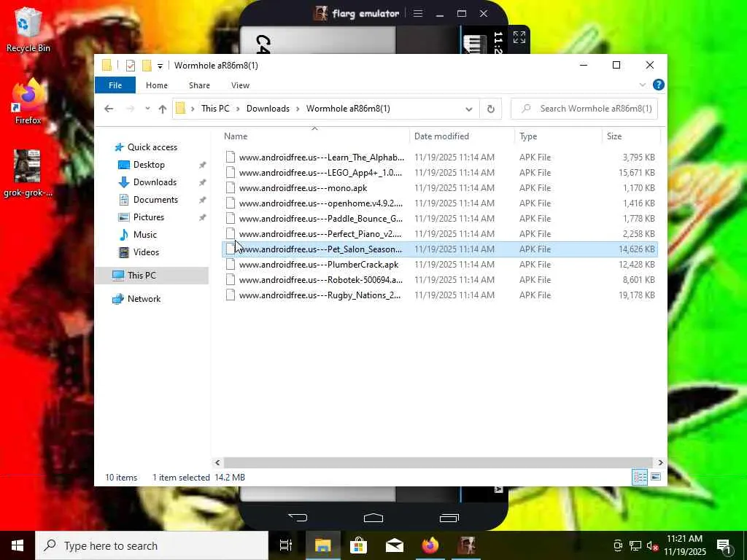Open the View ribbon tab
This screenshot has width=747, height=560.
point(240,85)
